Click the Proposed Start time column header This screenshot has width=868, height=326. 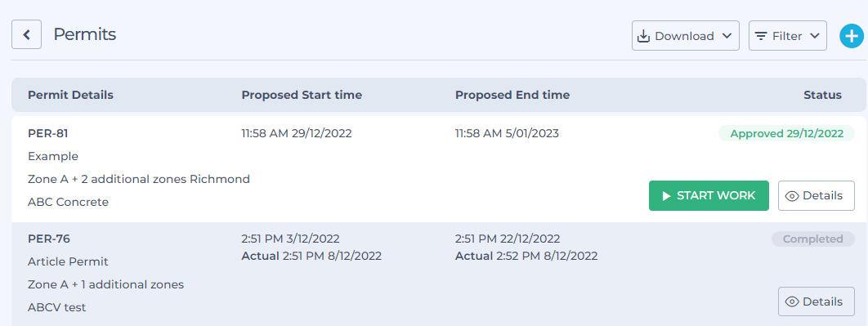click(302, 96)
